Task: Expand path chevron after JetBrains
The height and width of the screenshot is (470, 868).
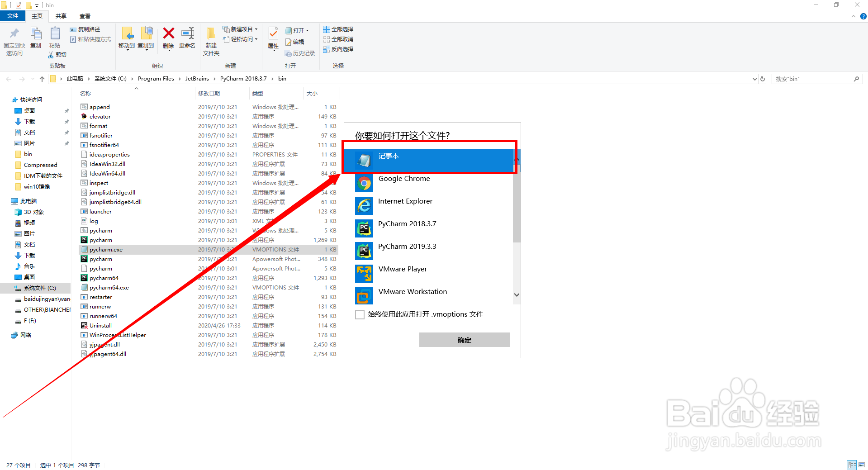Action: 214,79
